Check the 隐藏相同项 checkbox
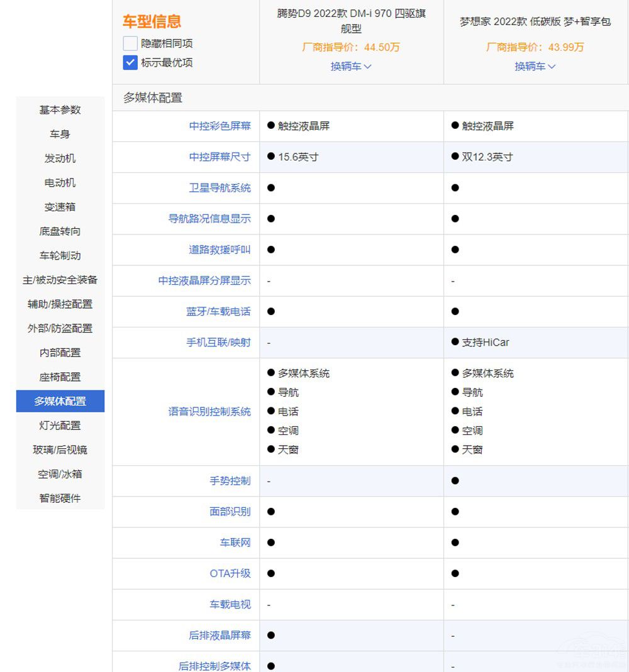 130,43
